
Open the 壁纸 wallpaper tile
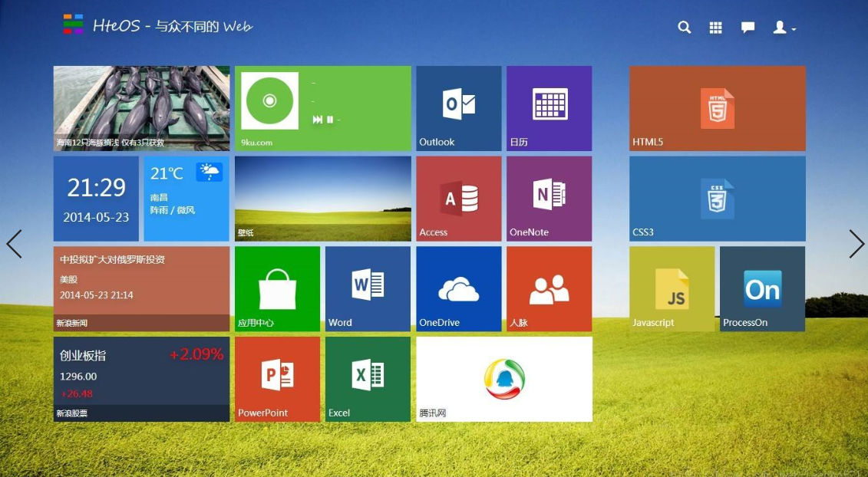pyautogui.click(x=322, y=198)
